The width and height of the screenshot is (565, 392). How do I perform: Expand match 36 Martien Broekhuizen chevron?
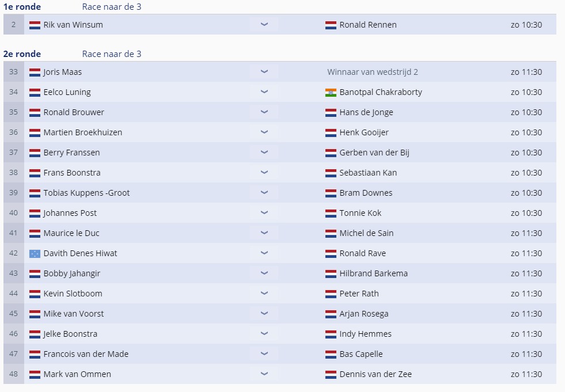click(x=264, y=132)
